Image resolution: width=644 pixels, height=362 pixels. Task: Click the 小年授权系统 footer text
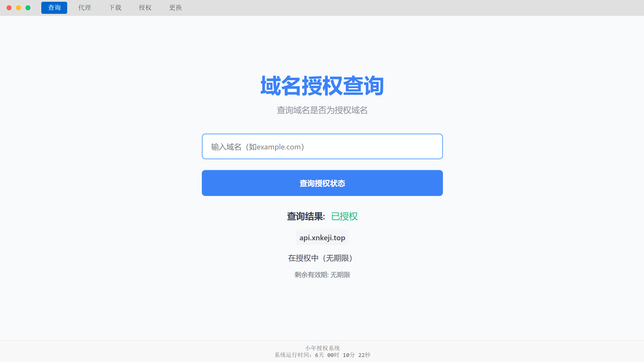322,348
